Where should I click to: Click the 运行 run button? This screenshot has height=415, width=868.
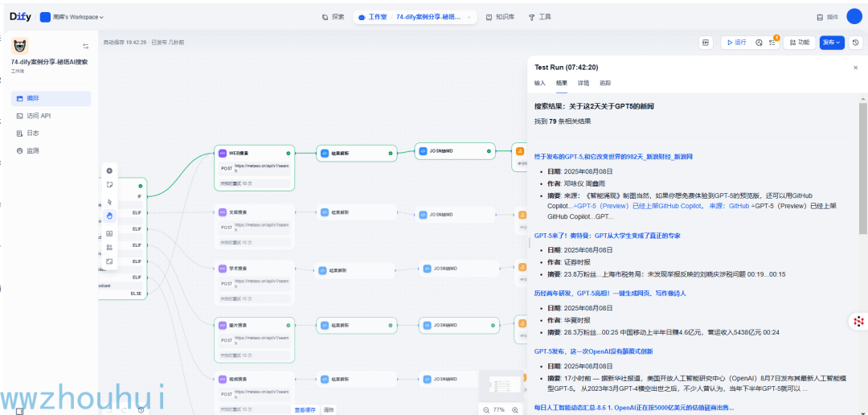coord(736,43)
